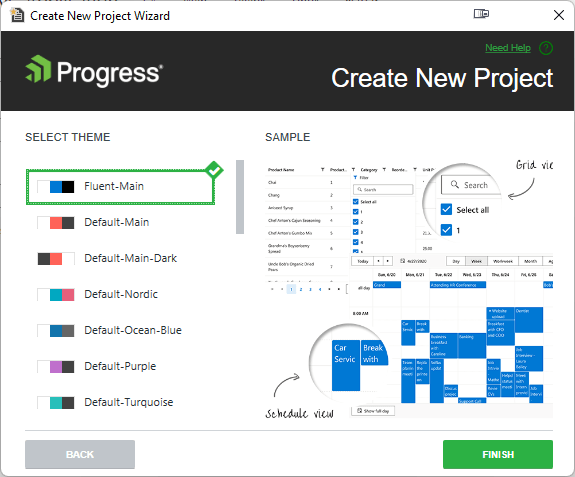Image resolution: width=575 pixels, height=477 pixels.
Task: Click the wizard document icon in title bar
Action: [x=17, y=15]
